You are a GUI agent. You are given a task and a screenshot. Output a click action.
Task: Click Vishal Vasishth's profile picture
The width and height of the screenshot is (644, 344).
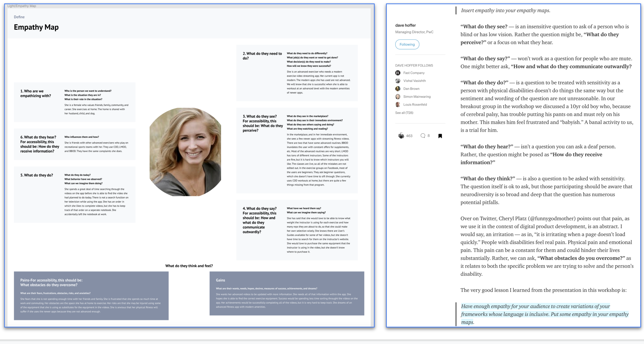click(x=398, y=80)
